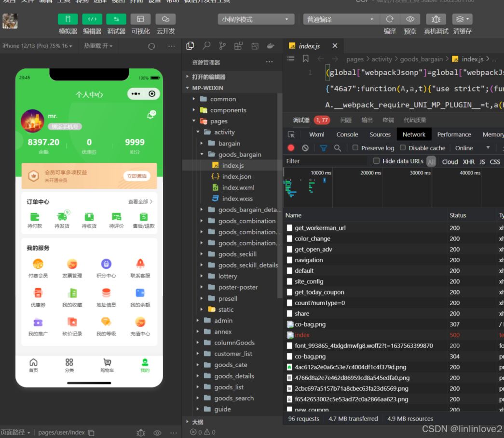Open Real Device Debugging bug icon

point(436,19)
